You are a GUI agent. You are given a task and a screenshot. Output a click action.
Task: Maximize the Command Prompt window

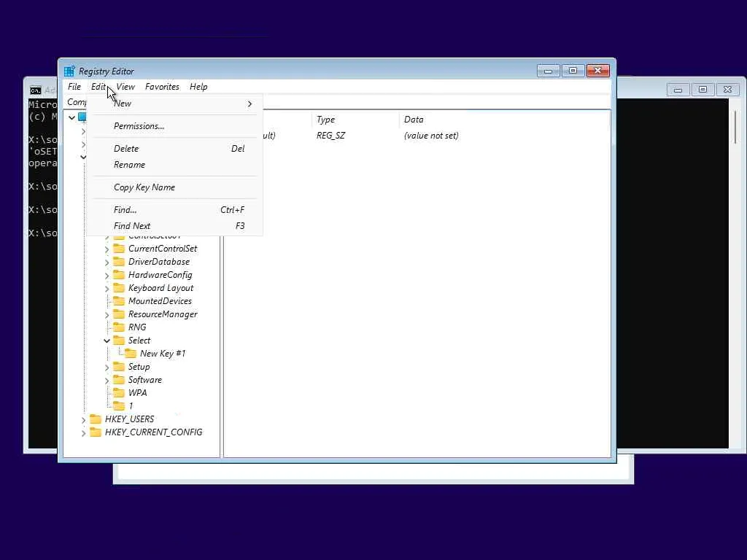click(703, 90)
